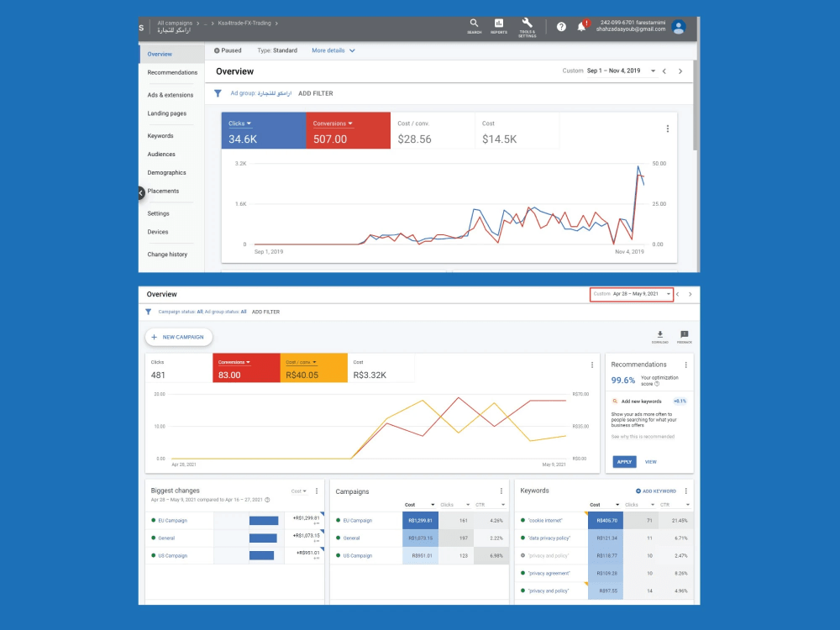The image size is (840, 630).
Task: Go to previous period beside Apr 28 – May 9, 2021
Action: tap(678, 294)
